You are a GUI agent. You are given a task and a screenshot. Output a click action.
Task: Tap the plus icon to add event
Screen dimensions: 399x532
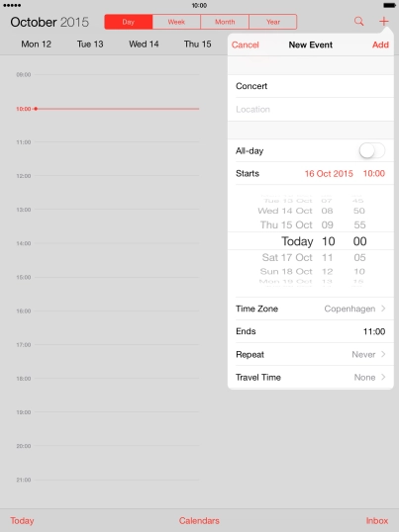pos(384,21)
